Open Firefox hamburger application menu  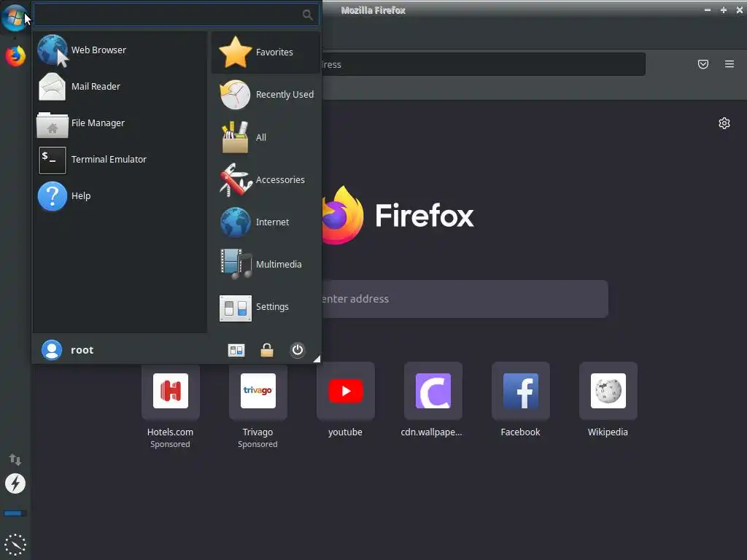point(729,64)
